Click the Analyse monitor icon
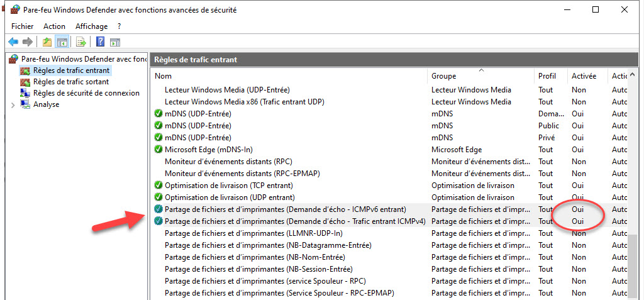644x300 pixels. pyautogui.click(x=25, y=105)
